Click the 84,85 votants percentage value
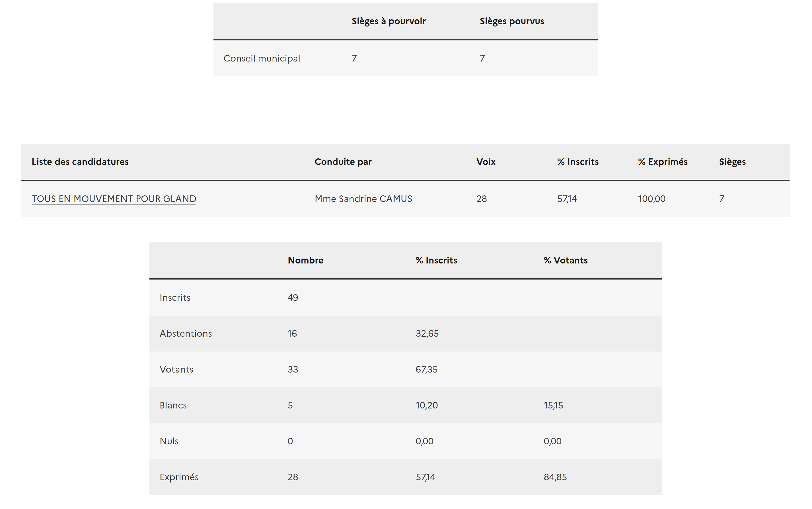812x509 pixels. click(555, 477)
